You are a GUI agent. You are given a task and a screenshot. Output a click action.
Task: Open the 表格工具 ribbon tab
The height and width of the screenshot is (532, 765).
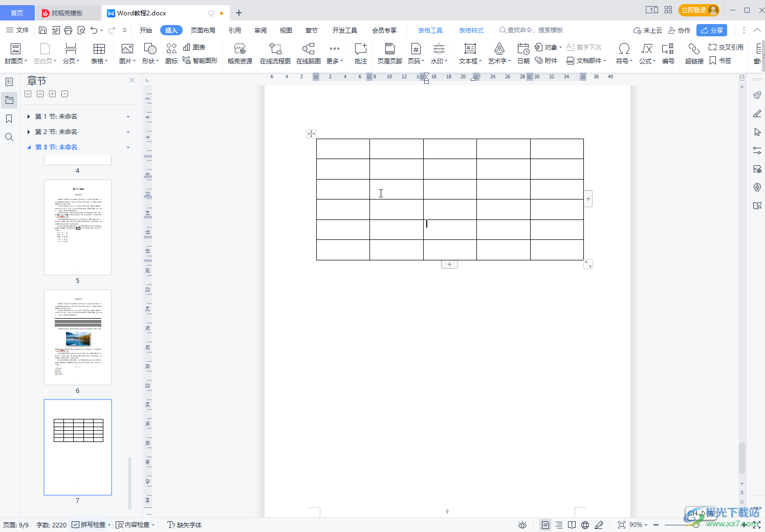[430, 30]
